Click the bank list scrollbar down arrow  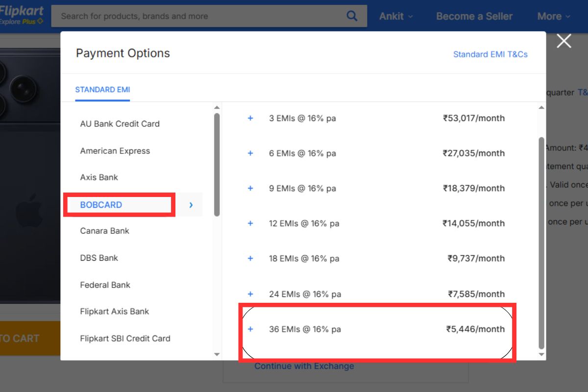pos(216,354)
